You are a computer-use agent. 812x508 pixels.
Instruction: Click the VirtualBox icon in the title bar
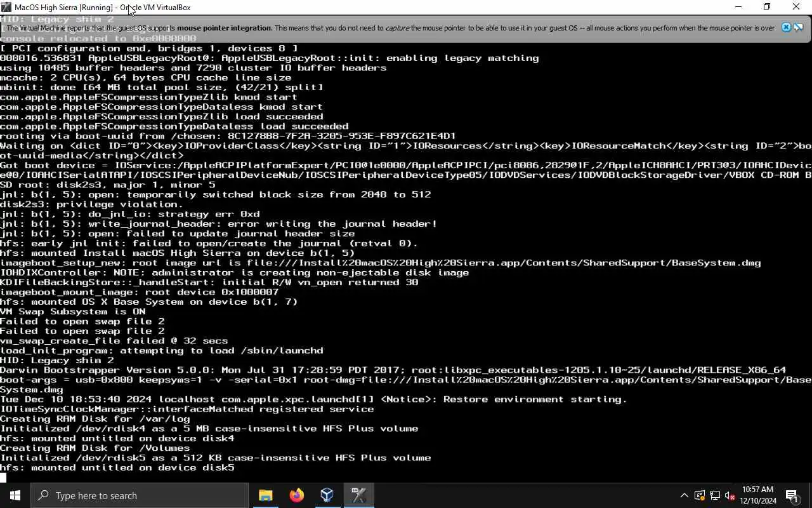pyautogui.click(x=7, y=7)
